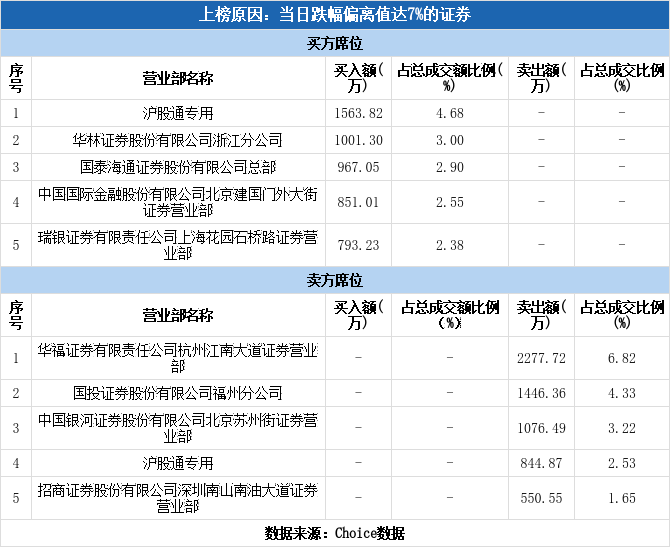Select the 买方席位 section title
Image resolution: width=670 pixels, height=547 pixels.
(x=335, y=43)
